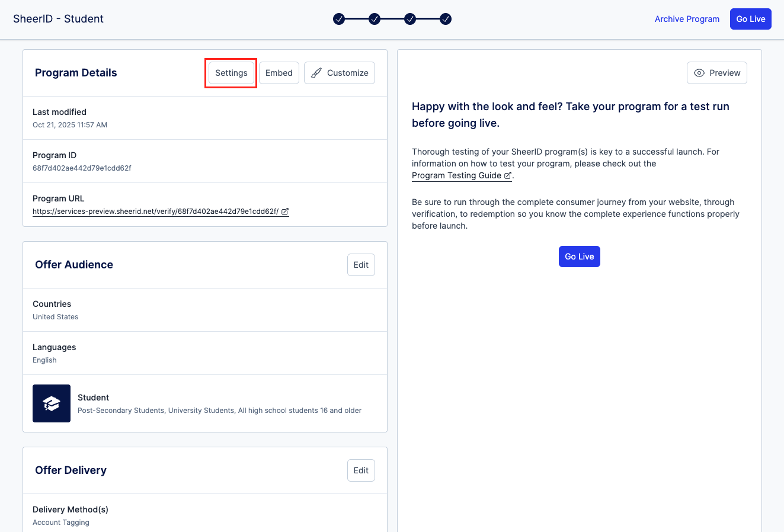Edit the Offer Delivery section
The image size is (784, 532).
pyautogui.click(x=361, y=470)
